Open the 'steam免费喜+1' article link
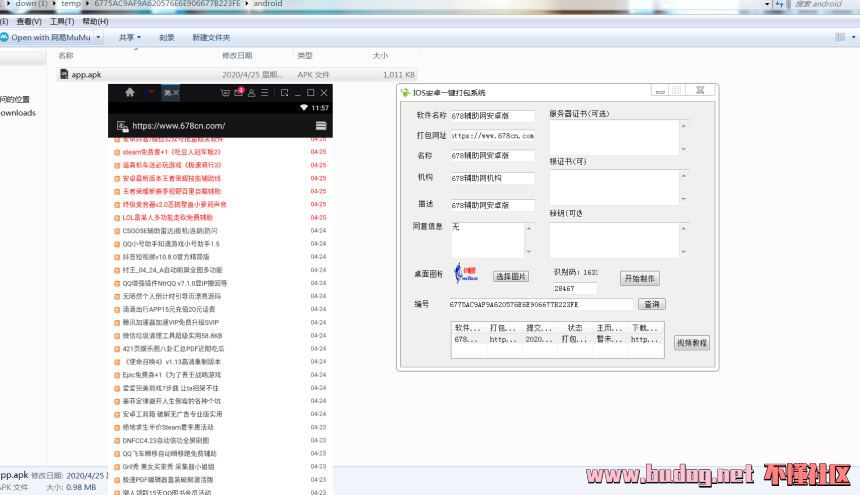860x495 pixels. [172, 152]
